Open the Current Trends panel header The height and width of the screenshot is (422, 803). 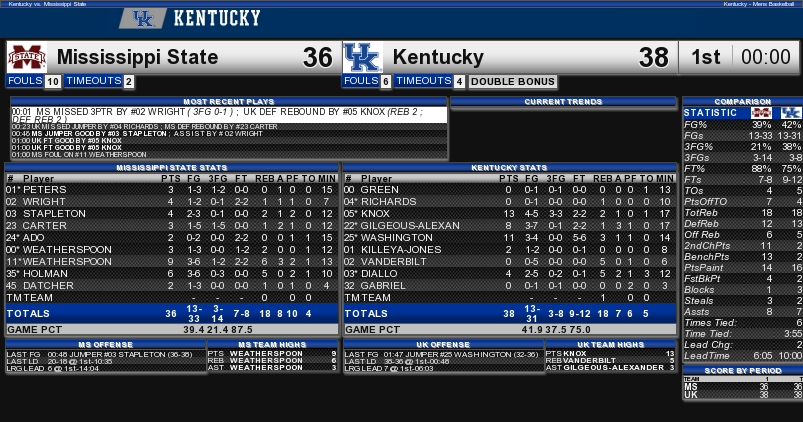coord(563,101)
